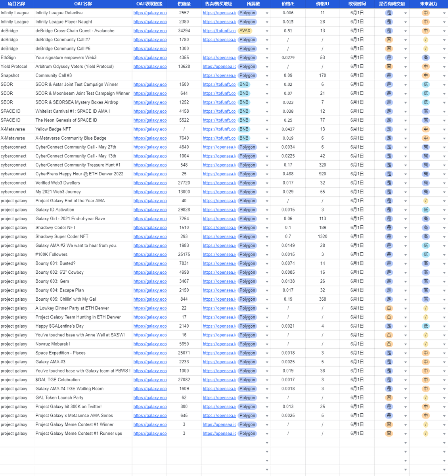The height and width of the screenshot is (476, 448).
Task: Open AVAX chain dropdown in deBridge Cross-Chain row
Action: click(267, 31)
